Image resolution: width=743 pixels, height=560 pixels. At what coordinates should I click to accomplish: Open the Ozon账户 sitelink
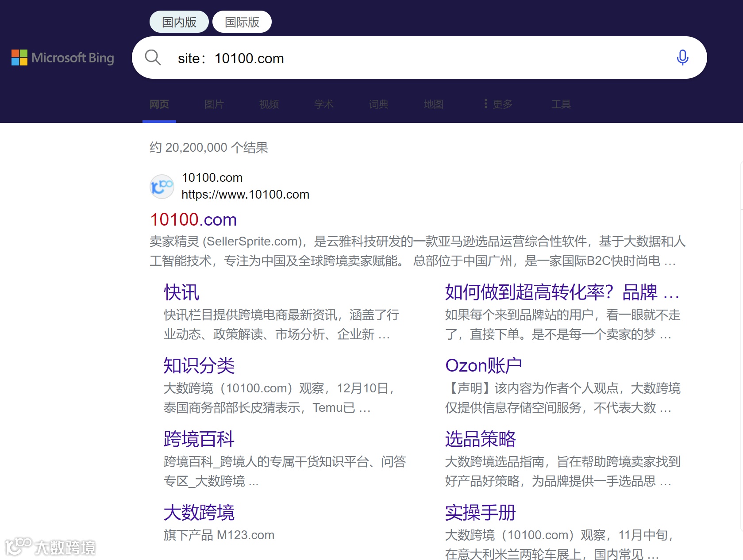tap(484, 366)
